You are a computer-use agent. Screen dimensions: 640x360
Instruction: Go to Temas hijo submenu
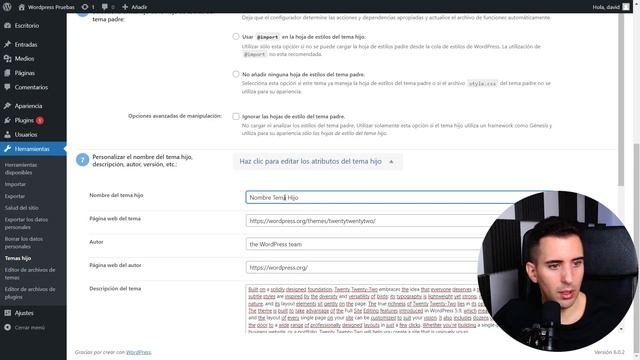click(18, 258)
